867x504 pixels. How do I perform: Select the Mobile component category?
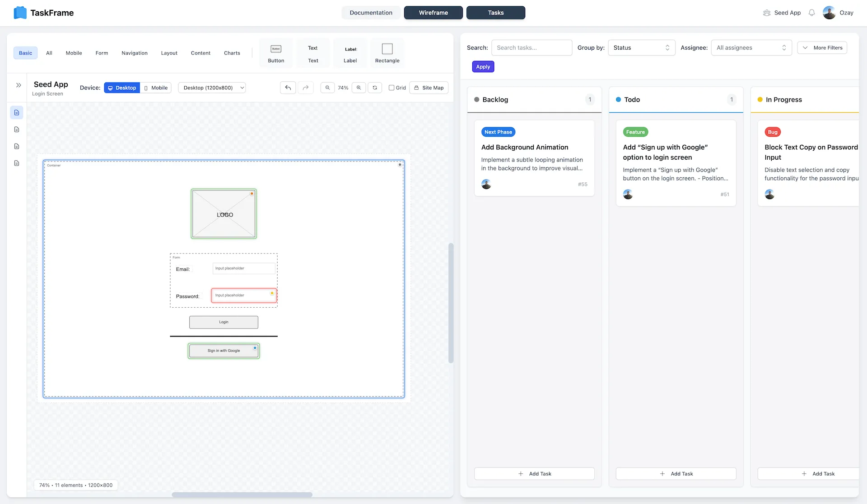pos(74,53)
